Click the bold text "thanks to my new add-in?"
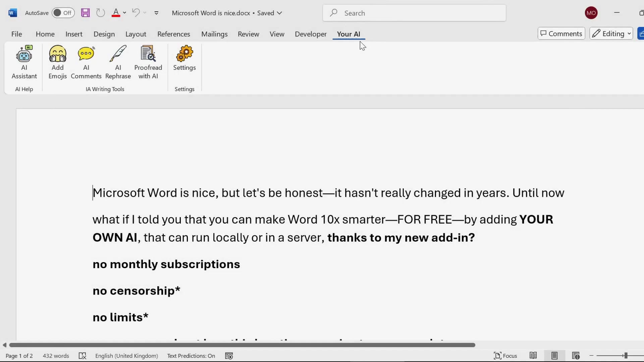The height and width of the screenshot is (362, 644). click(x=401, y=237)
